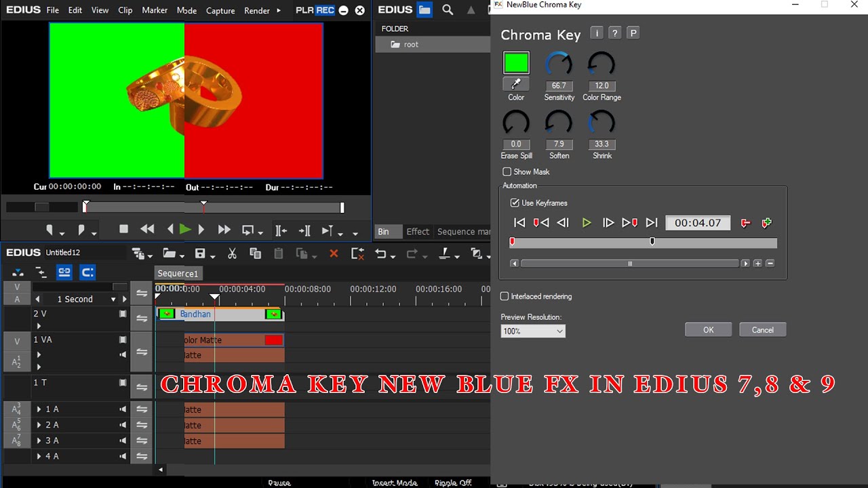Open presets with the 'P' button
This screenshot has height=488, width=868.
[633, 33]
